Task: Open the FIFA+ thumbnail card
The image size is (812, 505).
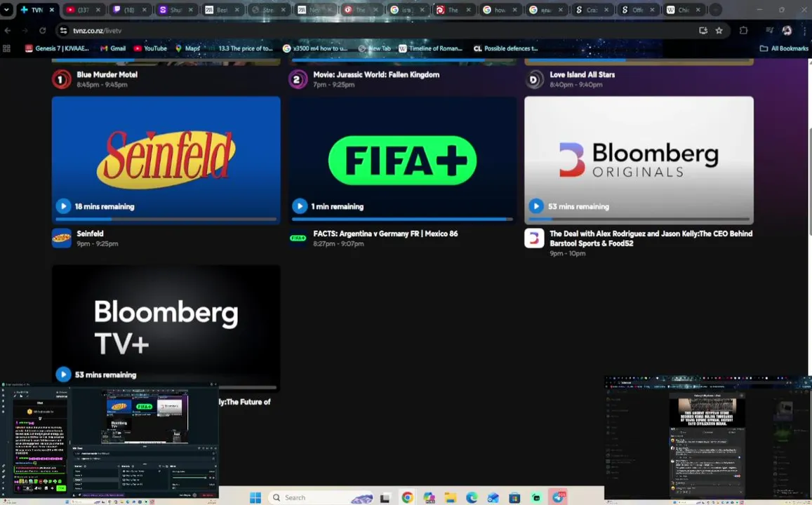Action: point(402,160)
